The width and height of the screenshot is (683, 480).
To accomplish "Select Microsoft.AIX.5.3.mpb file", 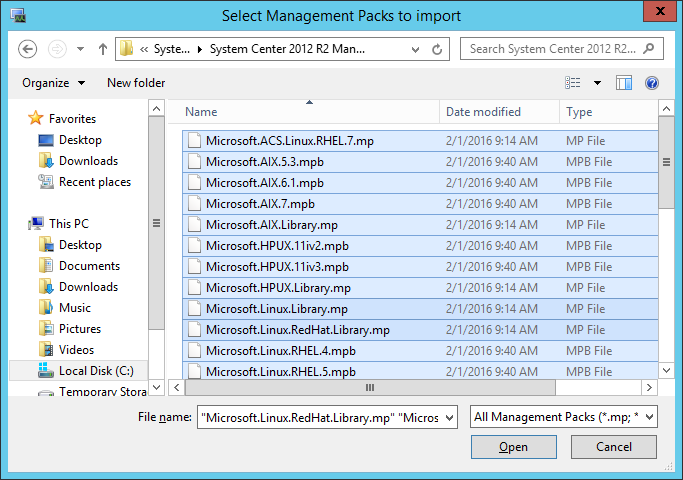I will coord(420,162).
